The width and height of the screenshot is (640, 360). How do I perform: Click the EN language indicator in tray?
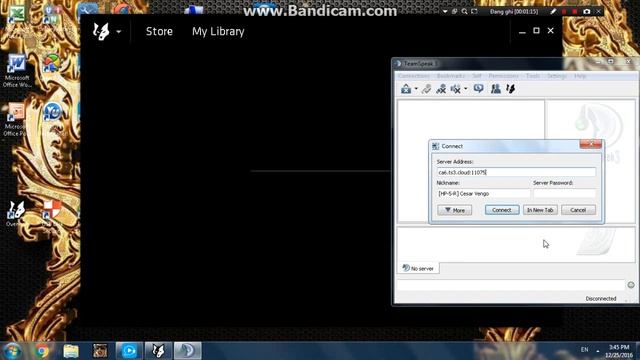pyautogui.click(x=584, y=350)
